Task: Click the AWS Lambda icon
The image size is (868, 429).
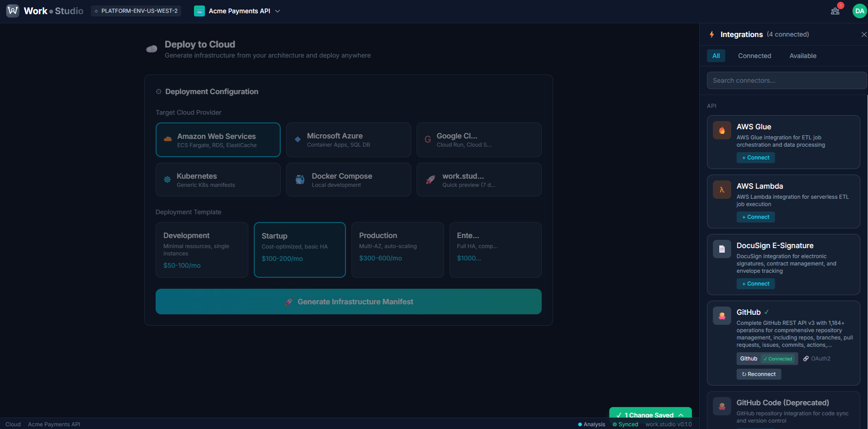Action: [722, 190]
